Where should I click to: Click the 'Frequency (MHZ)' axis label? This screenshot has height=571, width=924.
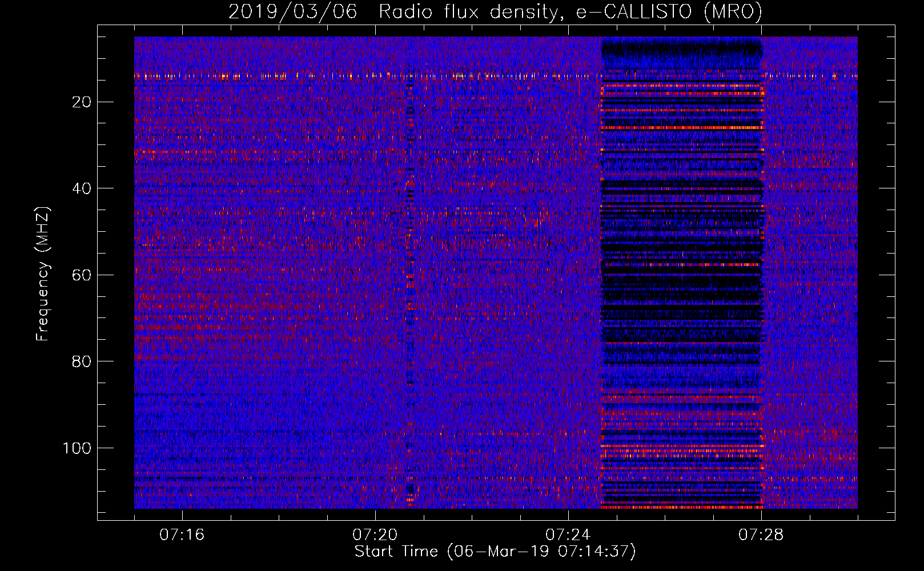point(43,274)
